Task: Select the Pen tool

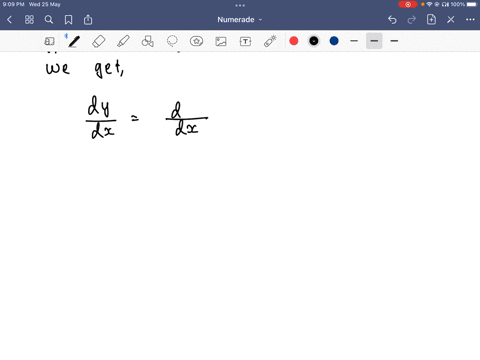Action: point(74,41)
